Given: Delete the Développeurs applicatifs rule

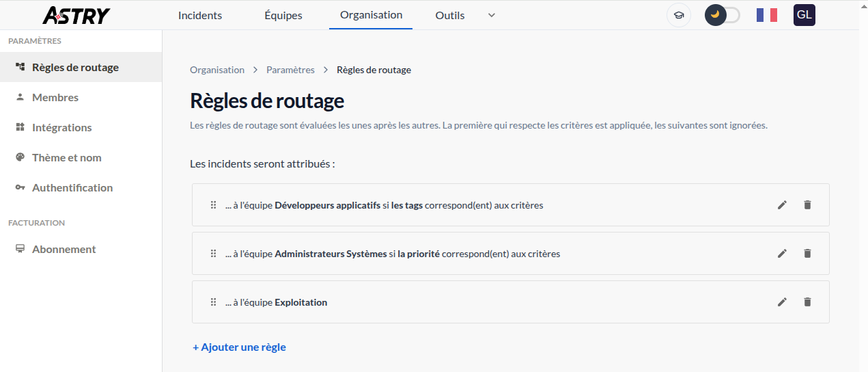Looking at the screenshot, I should [807, 204].
